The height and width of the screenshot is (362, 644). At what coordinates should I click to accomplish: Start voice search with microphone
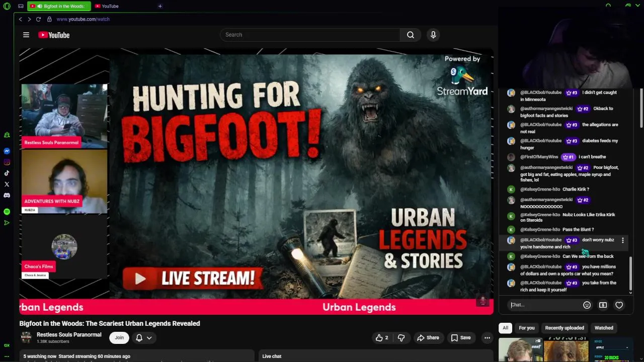click(x=433, y=35)
